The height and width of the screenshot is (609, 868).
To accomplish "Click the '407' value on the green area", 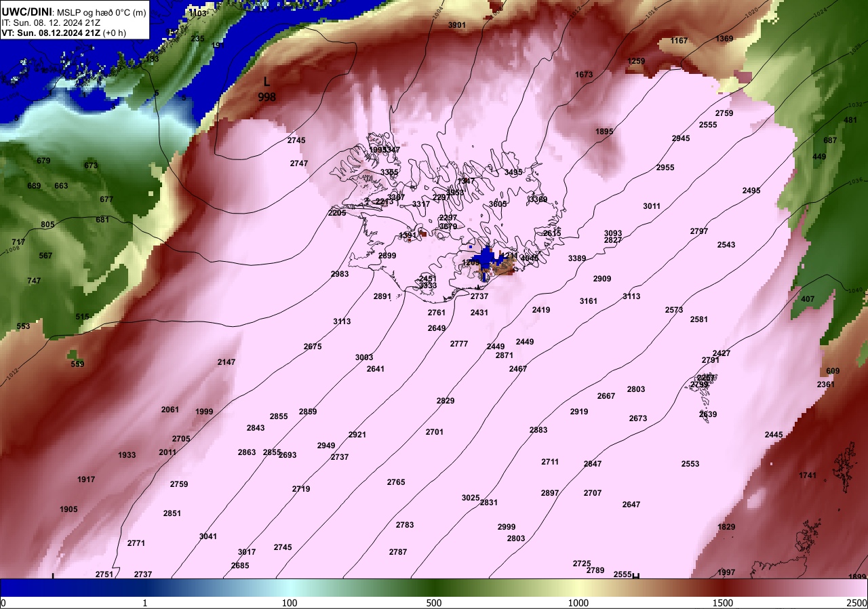I will (x=808, y=299).
